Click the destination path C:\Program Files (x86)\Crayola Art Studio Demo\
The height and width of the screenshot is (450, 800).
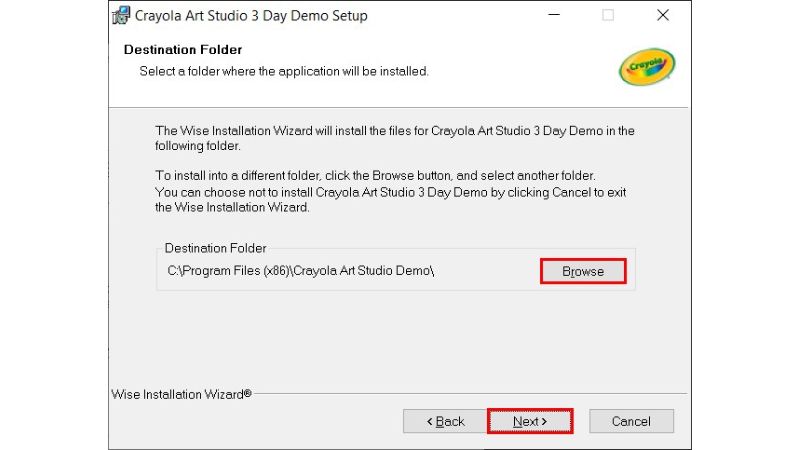click(x=300, y=271)
